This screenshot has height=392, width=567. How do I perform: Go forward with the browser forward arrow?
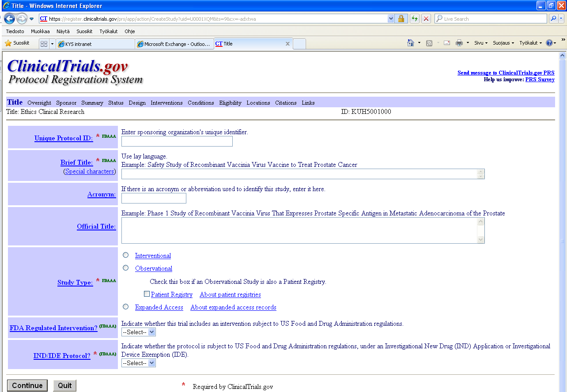click(22, 19)
